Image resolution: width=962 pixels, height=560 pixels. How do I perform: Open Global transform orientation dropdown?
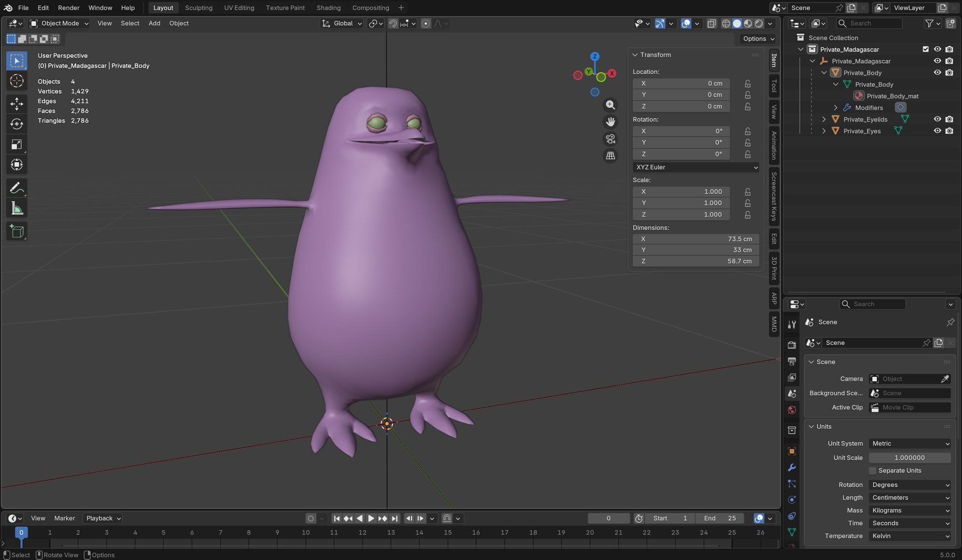point(342,23)
